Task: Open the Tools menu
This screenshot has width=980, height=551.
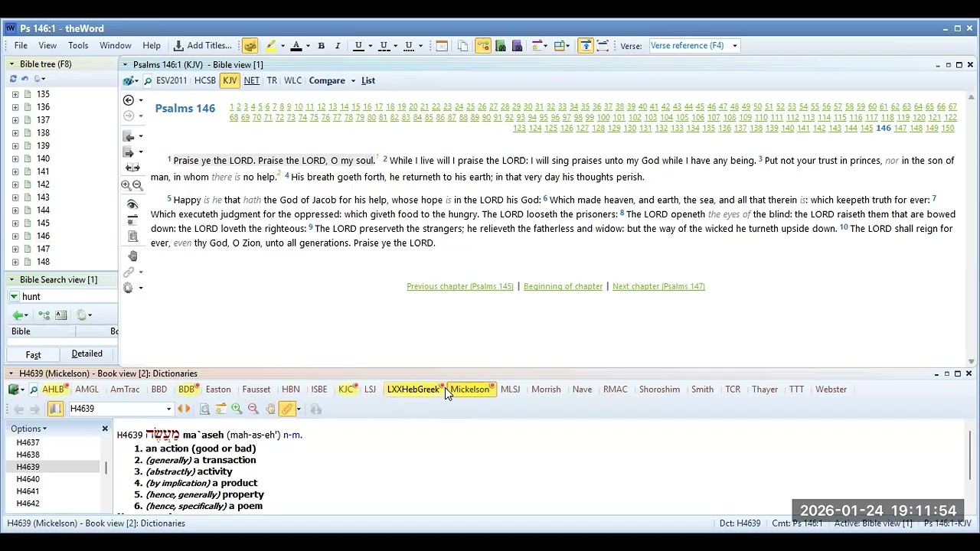Action: pos(78,46)
